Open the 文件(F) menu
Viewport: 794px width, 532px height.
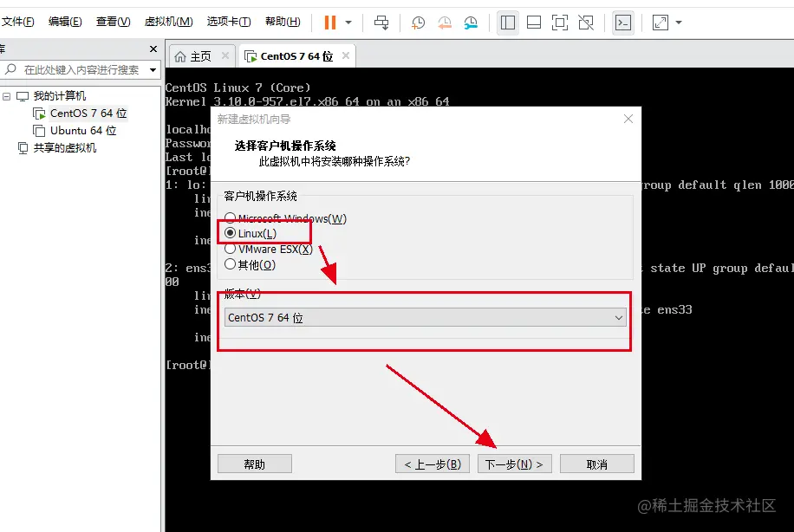pyautogui.click(x=17, y=22)
